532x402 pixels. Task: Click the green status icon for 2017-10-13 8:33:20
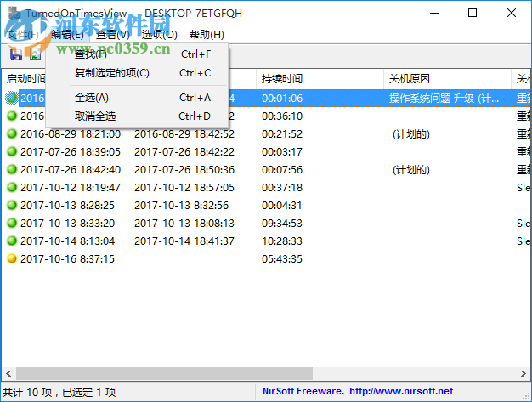[12, 223]
